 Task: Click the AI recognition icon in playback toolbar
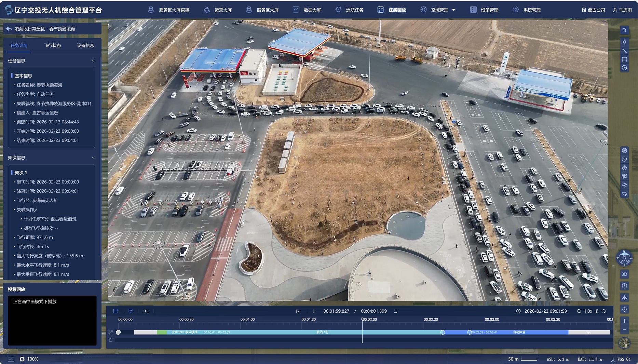tap(146, 311)
